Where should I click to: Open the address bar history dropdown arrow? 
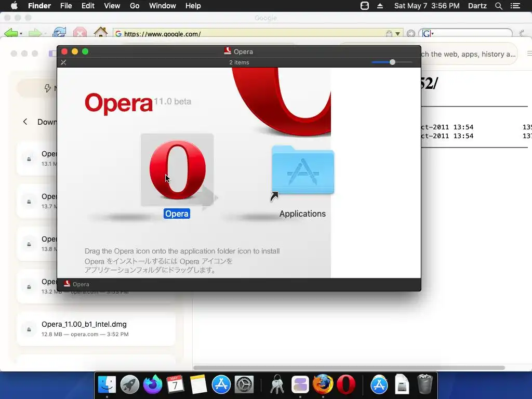[397, 34]
